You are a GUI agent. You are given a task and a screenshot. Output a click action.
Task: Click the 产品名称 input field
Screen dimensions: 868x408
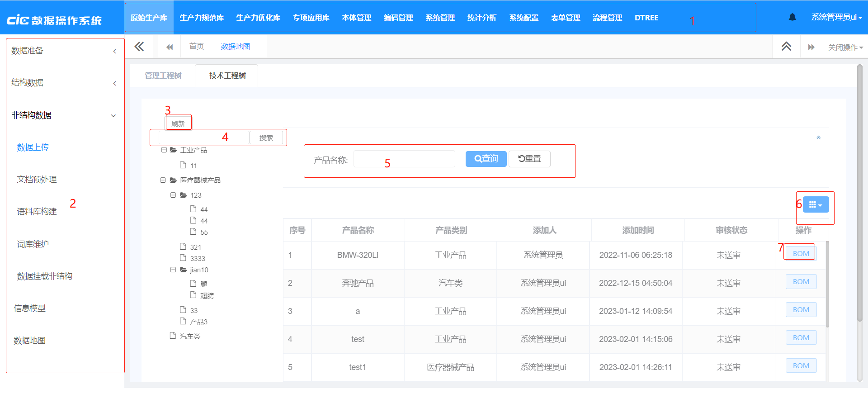point(404,159)
